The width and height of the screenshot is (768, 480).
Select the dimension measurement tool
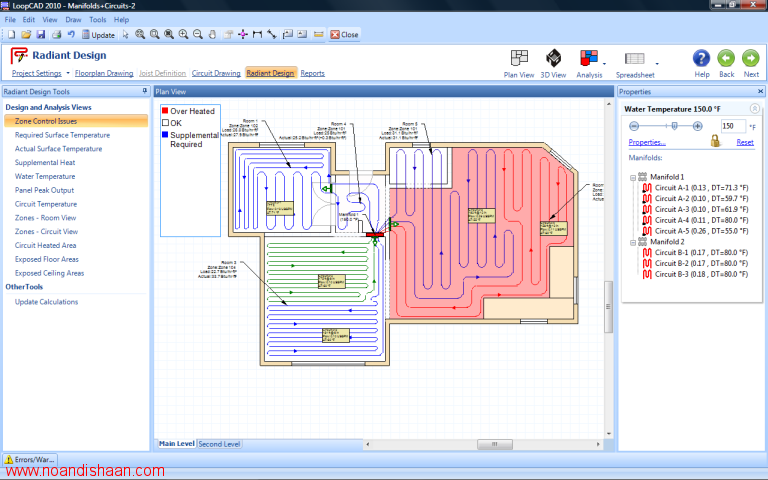257,34
